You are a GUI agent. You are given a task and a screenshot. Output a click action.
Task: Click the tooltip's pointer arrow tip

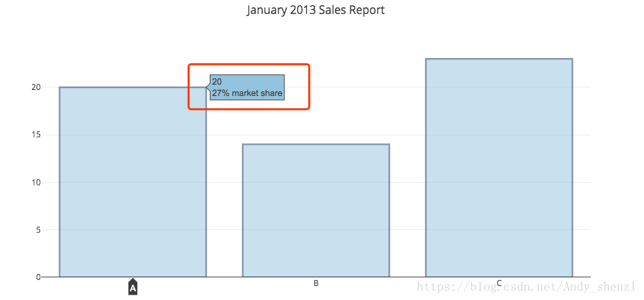[x=207, y=87]
